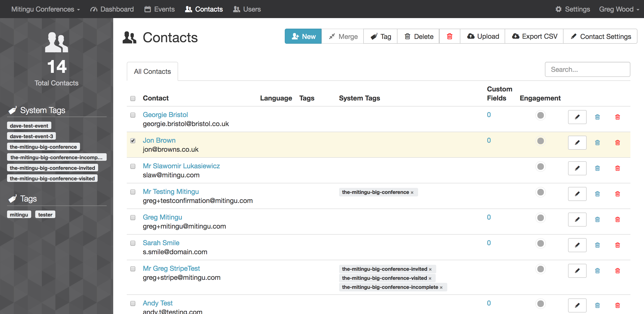The image size is (644, 314).
Task: Select the All Contacts tab
Action: 152,72
